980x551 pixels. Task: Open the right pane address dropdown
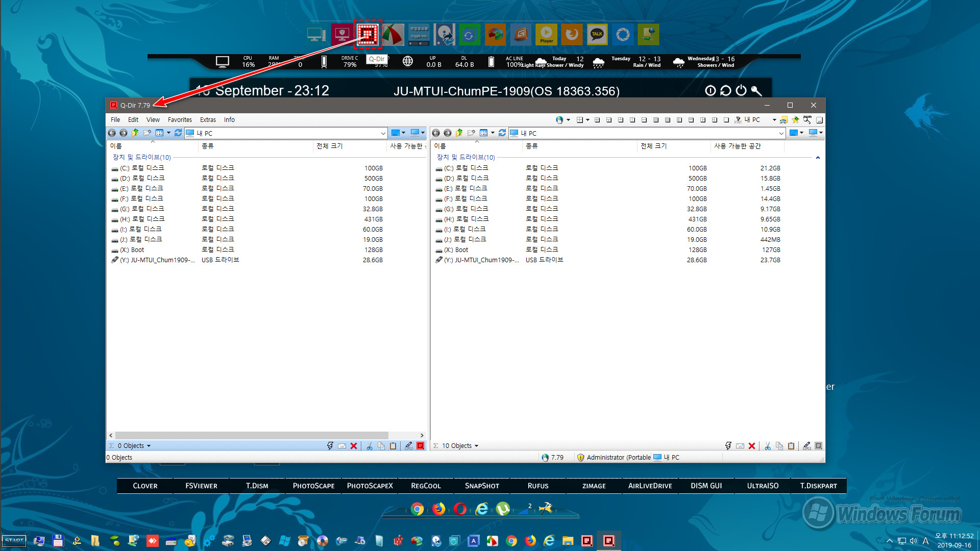point(781,133)
